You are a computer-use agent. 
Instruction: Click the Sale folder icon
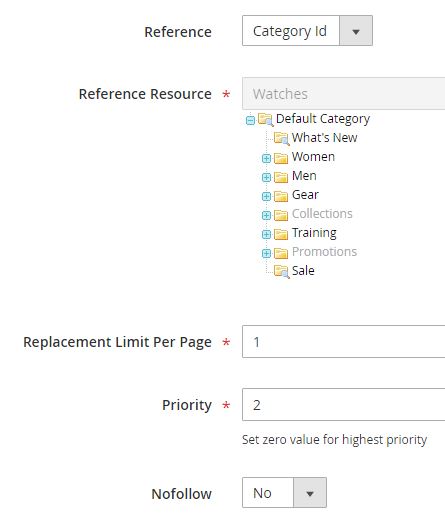(x=281, y=271)
